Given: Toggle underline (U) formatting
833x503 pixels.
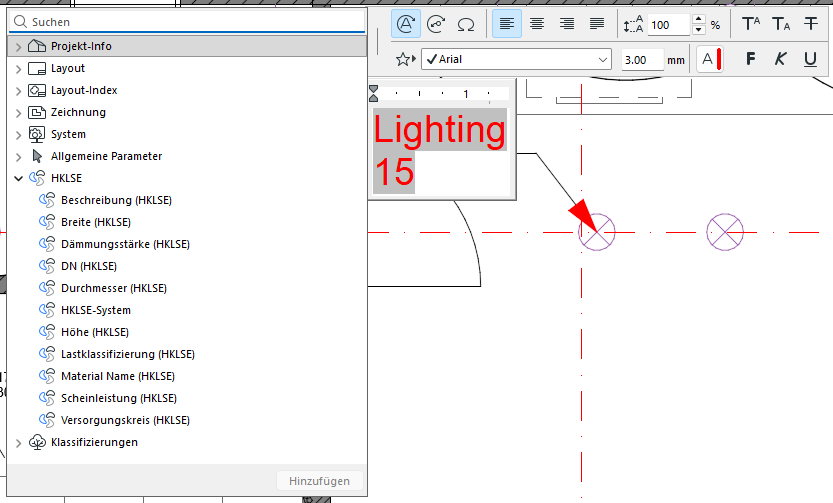Looking at the screenshot, I should 810,59.
